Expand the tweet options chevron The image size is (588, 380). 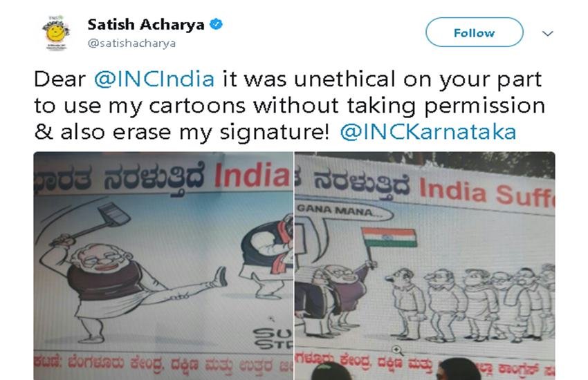(547, 34)
